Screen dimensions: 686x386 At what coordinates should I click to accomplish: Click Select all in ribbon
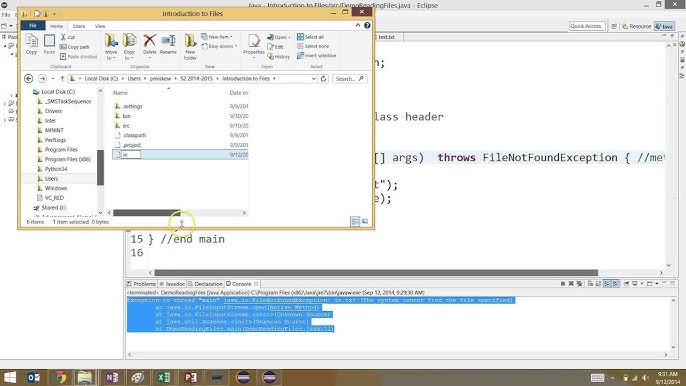click(311, 37)
